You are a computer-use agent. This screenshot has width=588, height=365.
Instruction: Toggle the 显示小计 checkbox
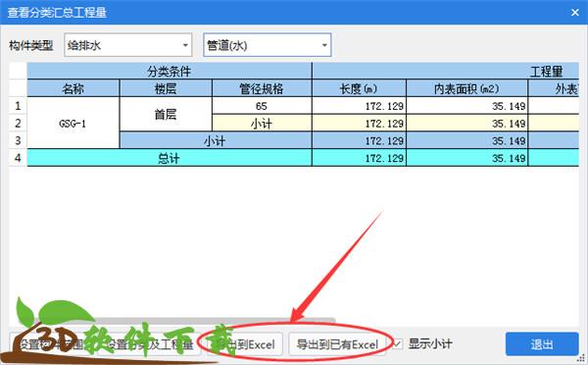(397, 344)
